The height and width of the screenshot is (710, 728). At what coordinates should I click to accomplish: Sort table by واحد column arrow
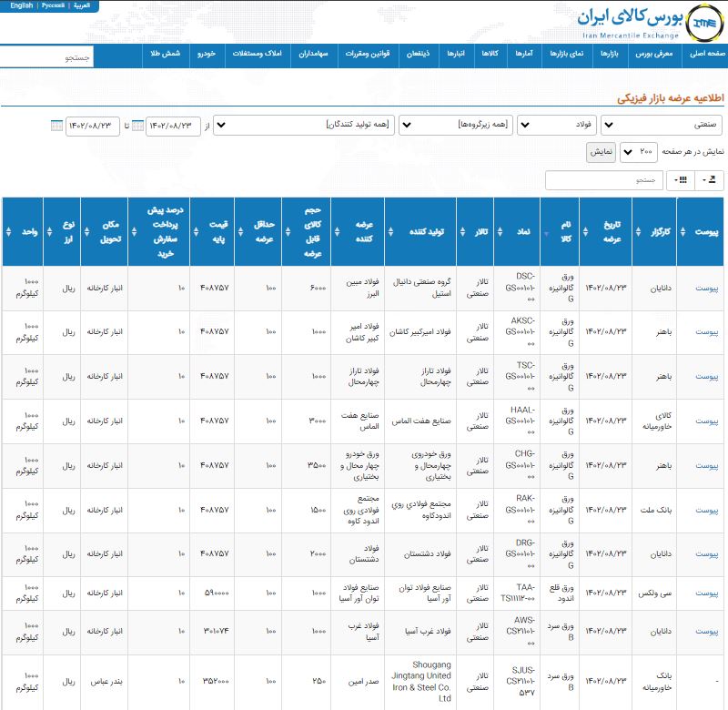click(x=8, y=231)
